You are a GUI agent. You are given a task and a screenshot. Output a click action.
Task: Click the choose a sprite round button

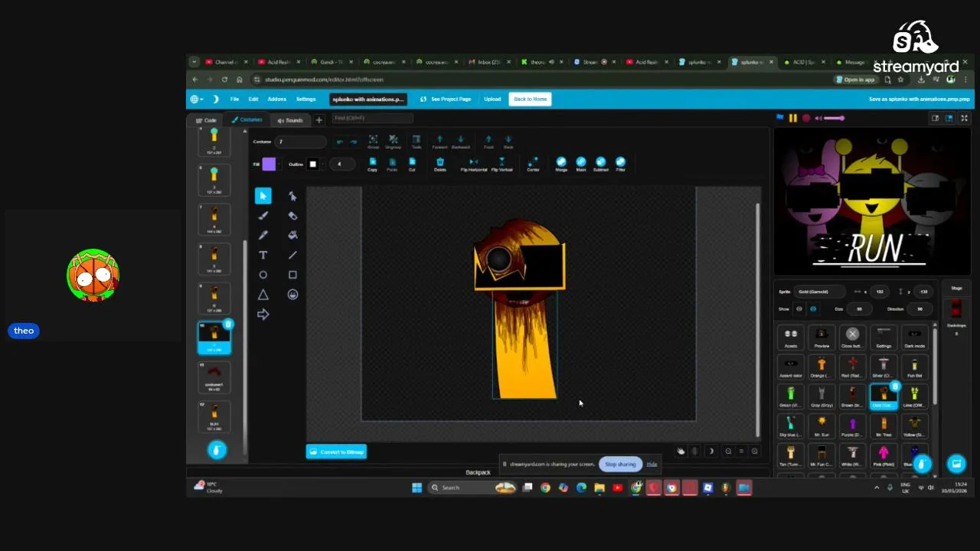[922, 464]
